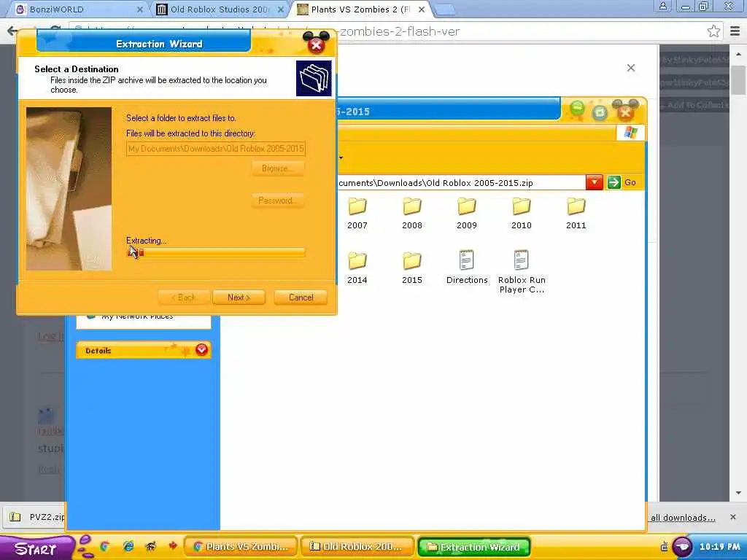Open the Start menu
The width and height of the screenshot is (747, 560).
(x=36, y=548)
